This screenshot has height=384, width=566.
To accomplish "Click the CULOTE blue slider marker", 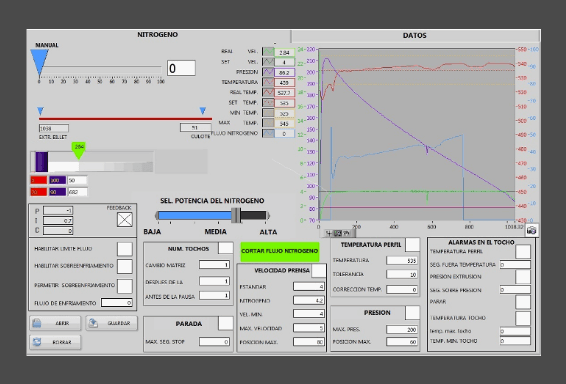I will (203, 110).
